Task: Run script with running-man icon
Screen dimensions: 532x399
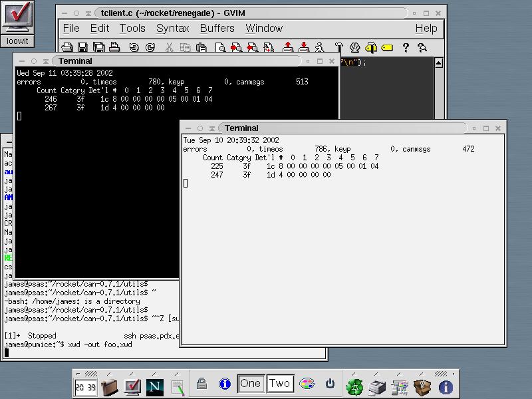Action: pyautogui.click(x=320, y=47)
